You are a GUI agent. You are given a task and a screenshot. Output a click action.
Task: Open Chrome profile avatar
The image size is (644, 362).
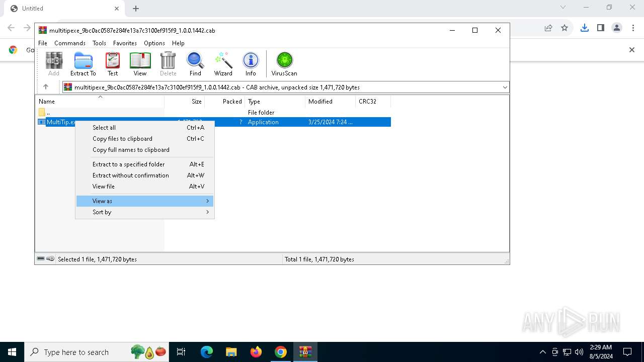[617, 28]
